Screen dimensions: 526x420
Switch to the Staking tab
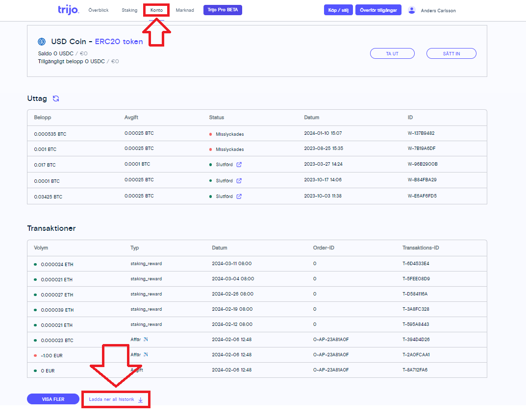coord(129,10)
